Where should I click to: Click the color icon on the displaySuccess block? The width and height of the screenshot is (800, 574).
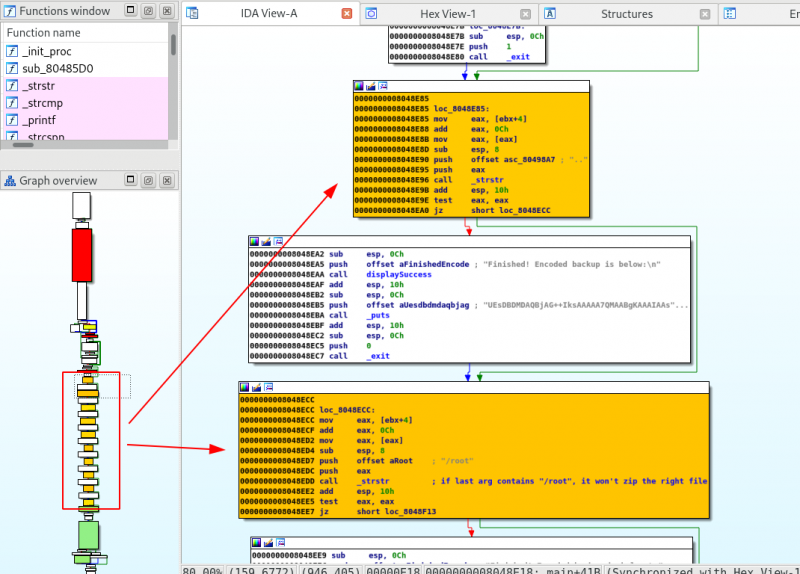(256, 241)
